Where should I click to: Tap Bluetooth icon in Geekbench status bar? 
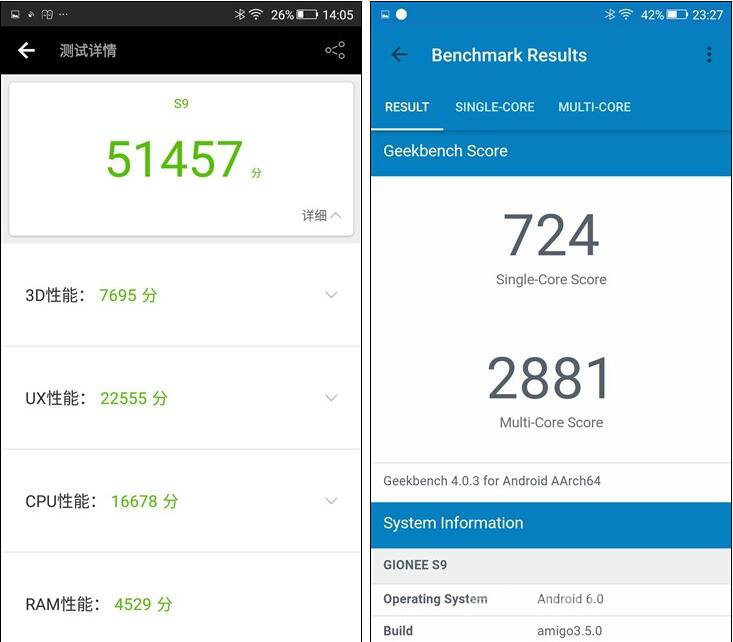(x=610, y=14)
